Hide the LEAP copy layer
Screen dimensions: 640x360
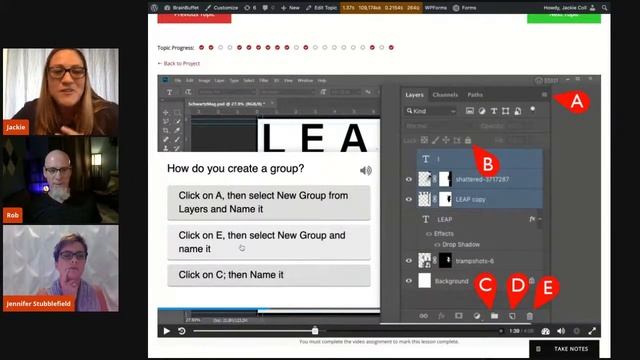pos(409,199)
